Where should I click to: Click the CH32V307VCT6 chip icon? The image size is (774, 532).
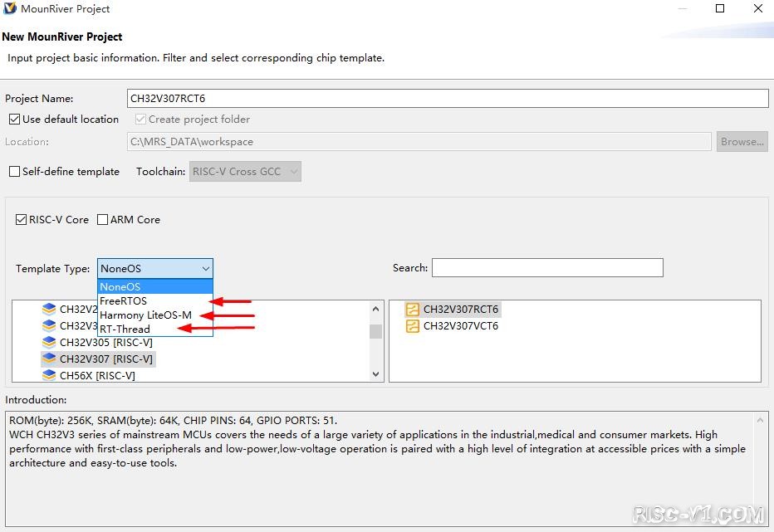click(x=413, y=326)
